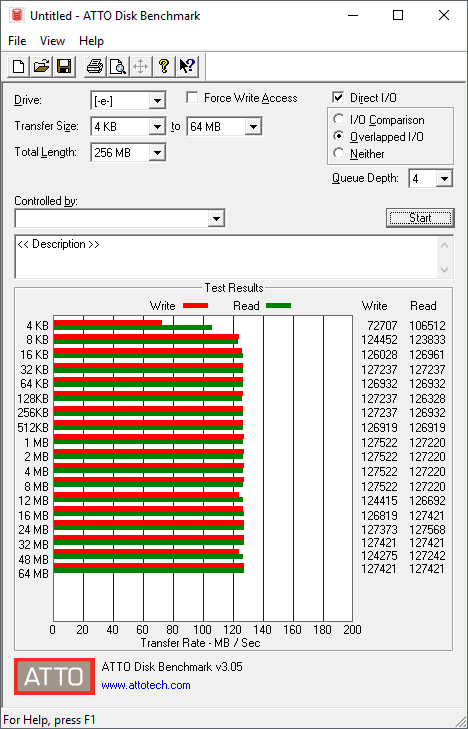Click the Read column header
The width and height of the screenshot is (468, 729).
423,306
